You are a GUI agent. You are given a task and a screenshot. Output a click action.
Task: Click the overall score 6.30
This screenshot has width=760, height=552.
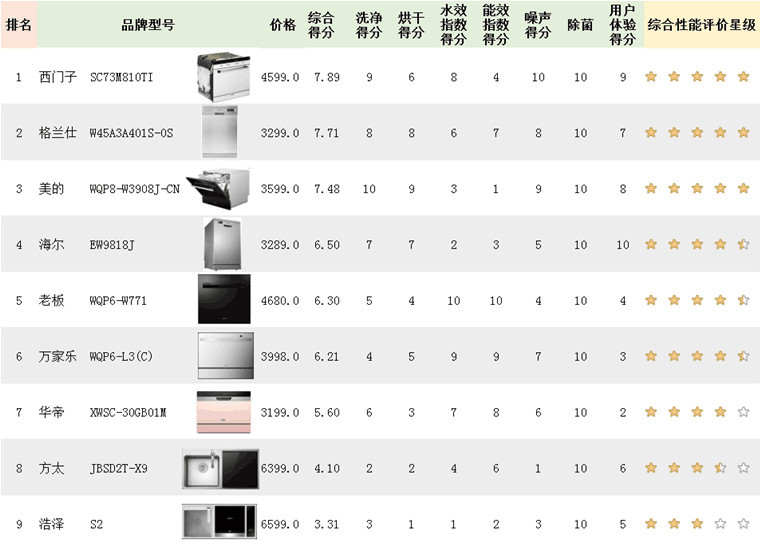click(x=327, y=300)
